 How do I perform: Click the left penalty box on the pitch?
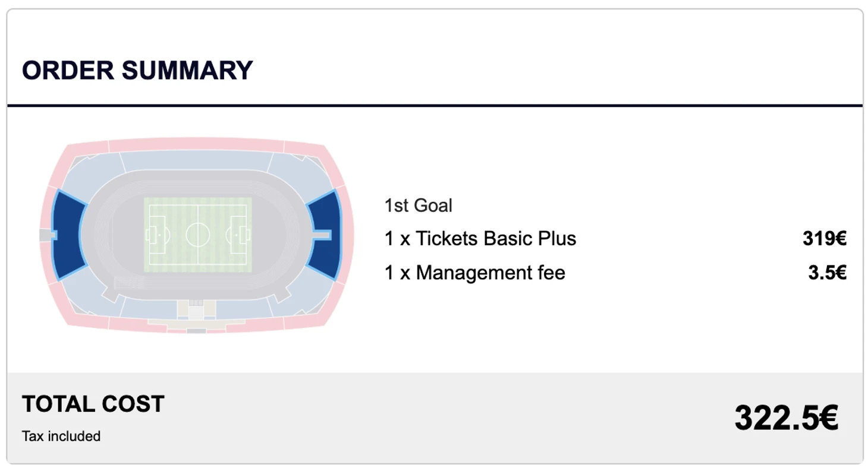coord(158,235)
